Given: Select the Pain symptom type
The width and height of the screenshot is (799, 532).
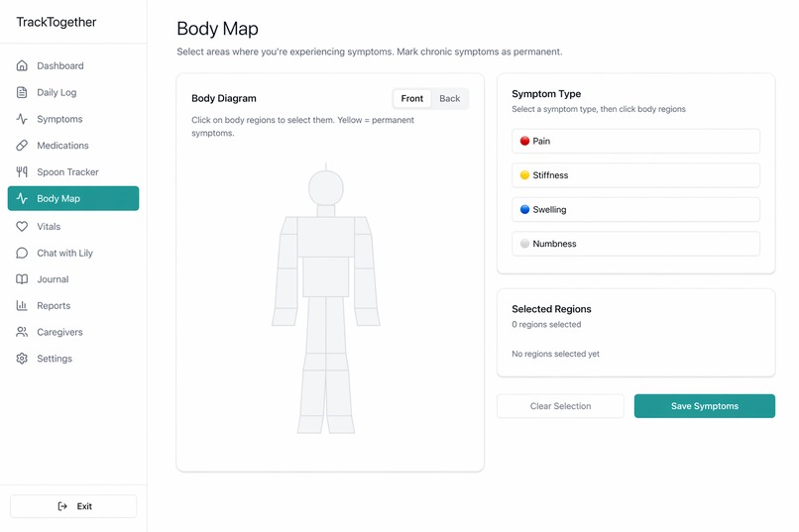Looking at the screenshot, I should [635, 141].
